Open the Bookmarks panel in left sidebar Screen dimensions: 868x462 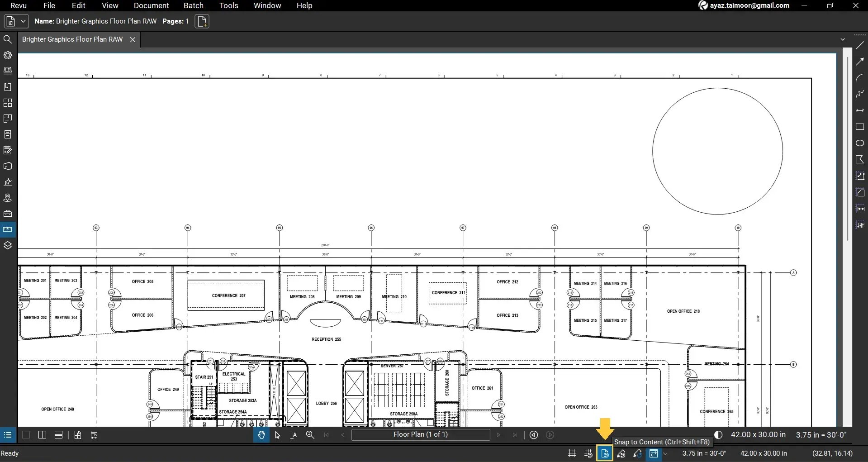coord(8,86)
